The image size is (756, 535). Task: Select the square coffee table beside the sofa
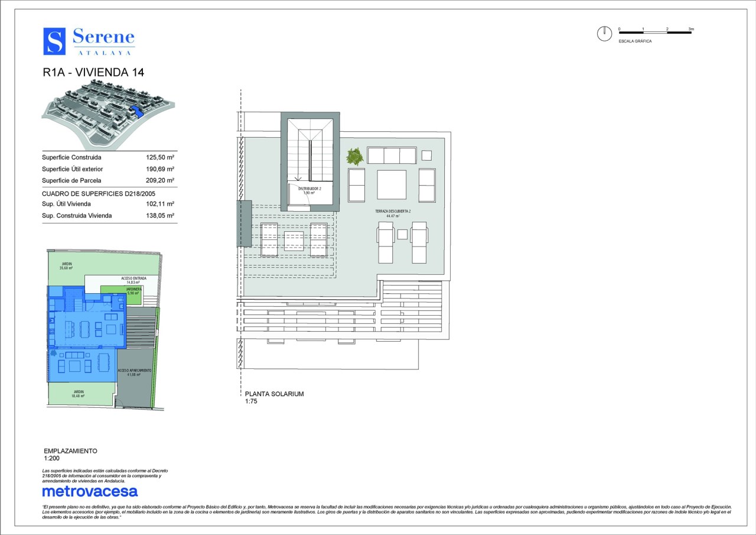392,184
